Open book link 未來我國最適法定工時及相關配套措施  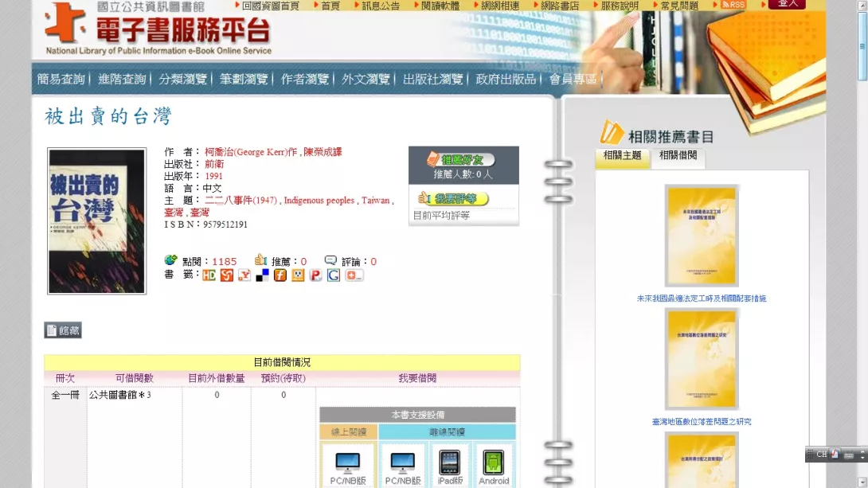[702, 299]
